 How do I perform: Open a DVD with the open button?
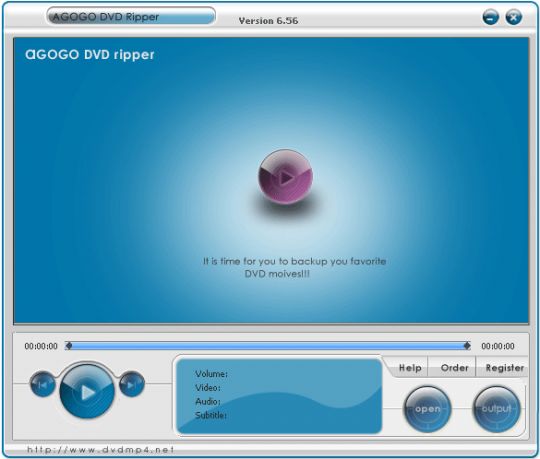pos(427,409)
